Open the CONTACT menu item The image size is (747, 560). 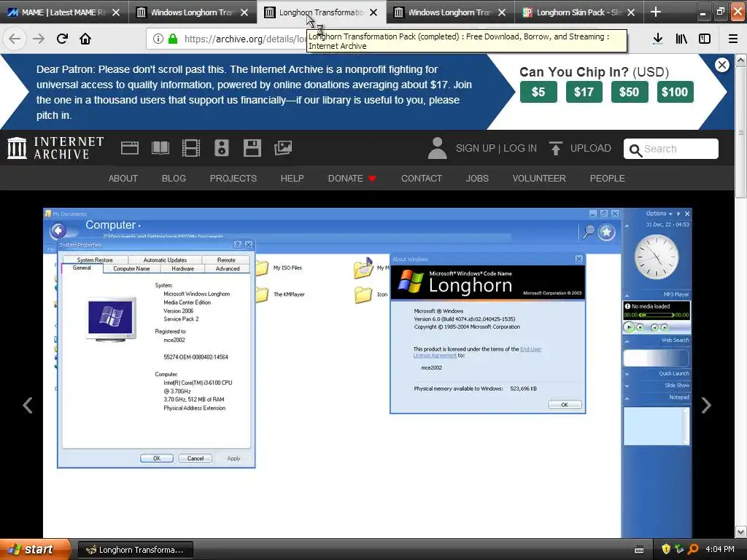click(422, 178)
